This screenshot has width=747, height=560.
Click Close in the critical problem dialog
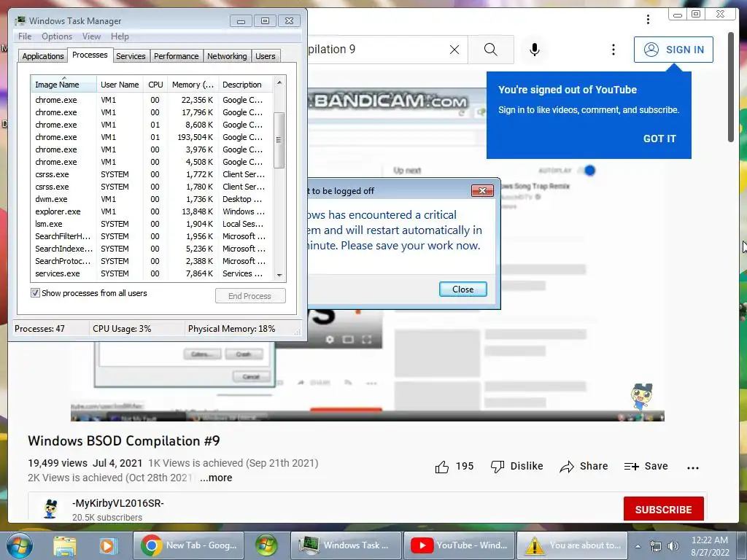(462, 289)
